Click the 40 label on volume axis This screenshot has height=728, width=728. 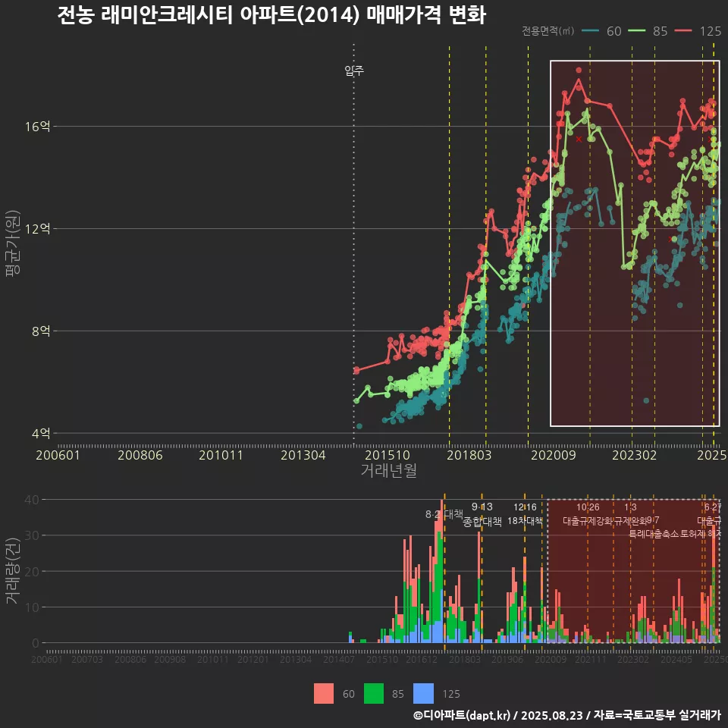[32, 500]
